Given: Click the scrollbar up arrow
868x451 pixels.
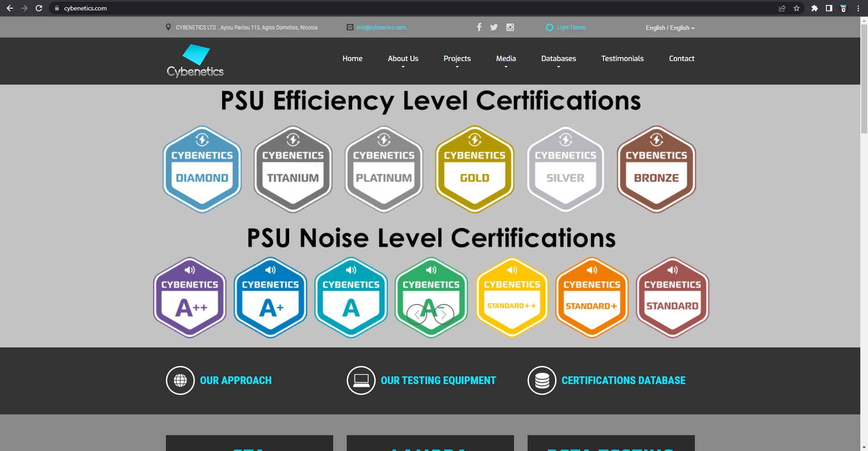Looking at the screenshot, I should 864,20.
